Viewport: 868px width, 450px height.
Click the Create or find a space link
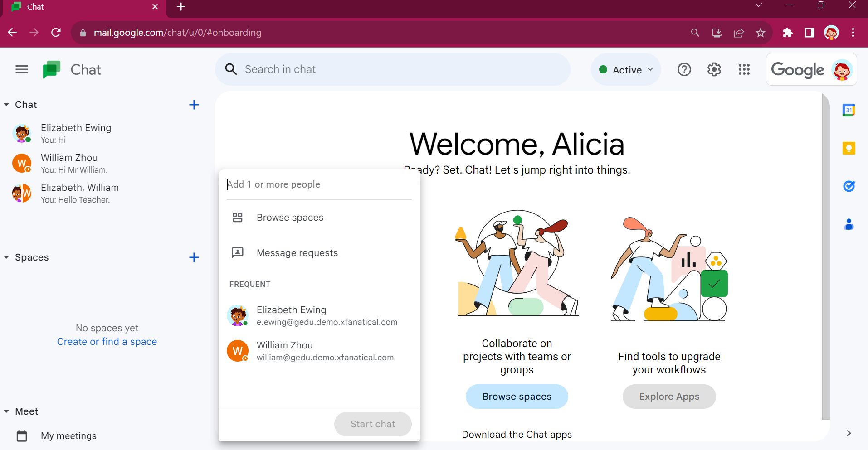(107, 341)
